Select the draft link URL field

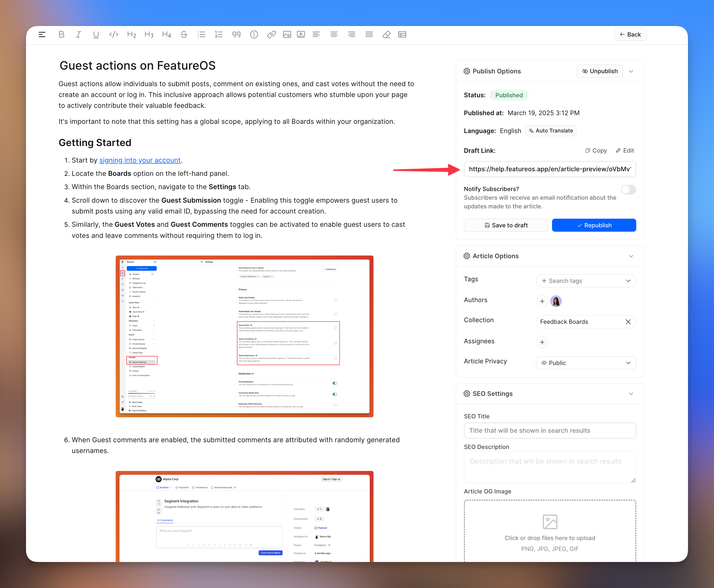point(550,169)
